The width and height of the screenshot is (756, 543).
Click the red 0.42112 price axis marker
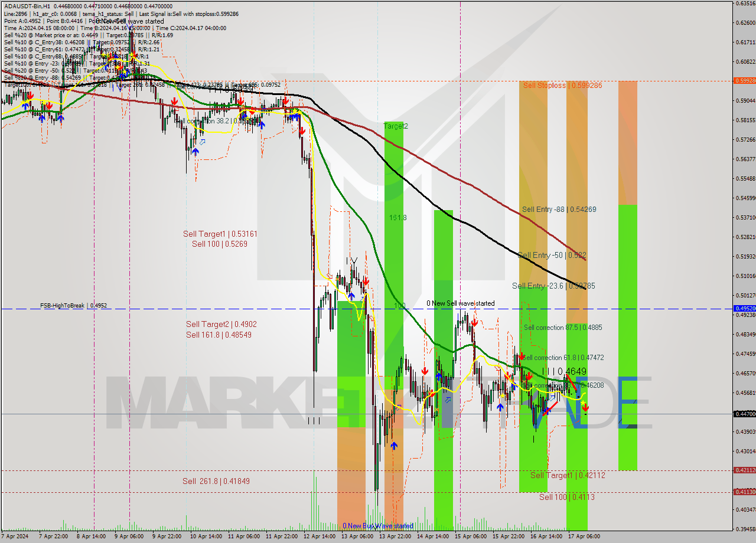point(744,470)
